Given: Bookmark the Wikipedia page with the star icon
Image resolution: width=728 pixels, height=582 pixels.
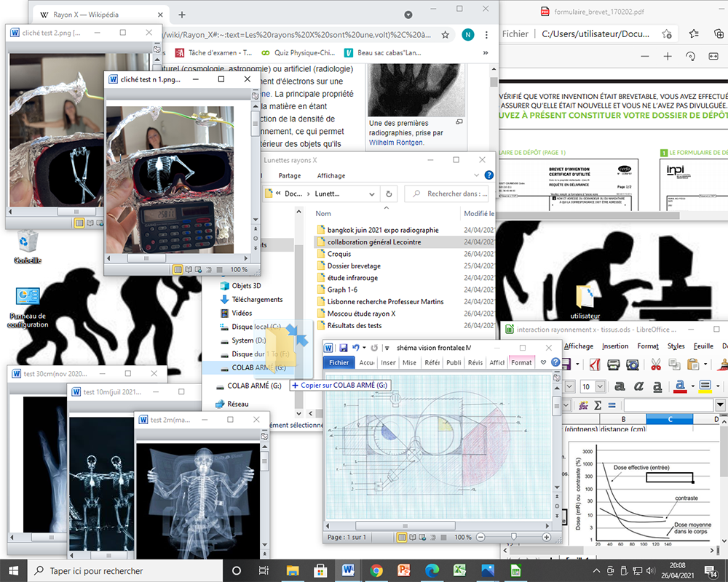Looking at the screenshot, I should (445, 35).
